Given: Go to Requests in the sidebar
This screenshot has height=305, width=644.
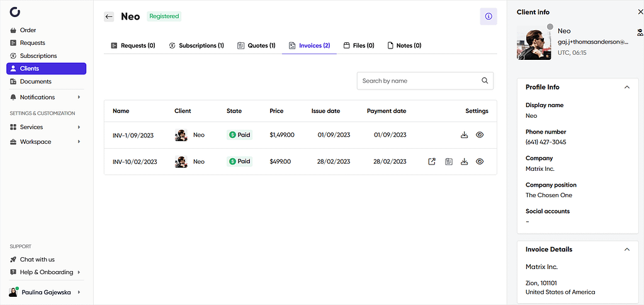Looking at the screenshot, I should click(x=33, y=43).
